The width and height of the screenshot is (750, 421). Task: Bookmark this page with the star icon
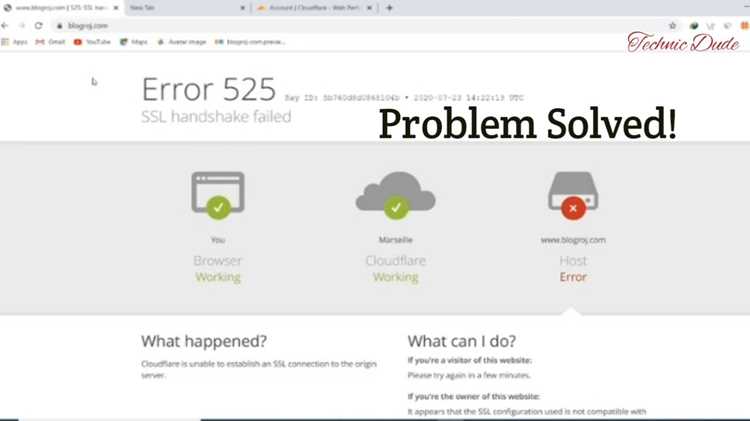click(x=673, y=26)
